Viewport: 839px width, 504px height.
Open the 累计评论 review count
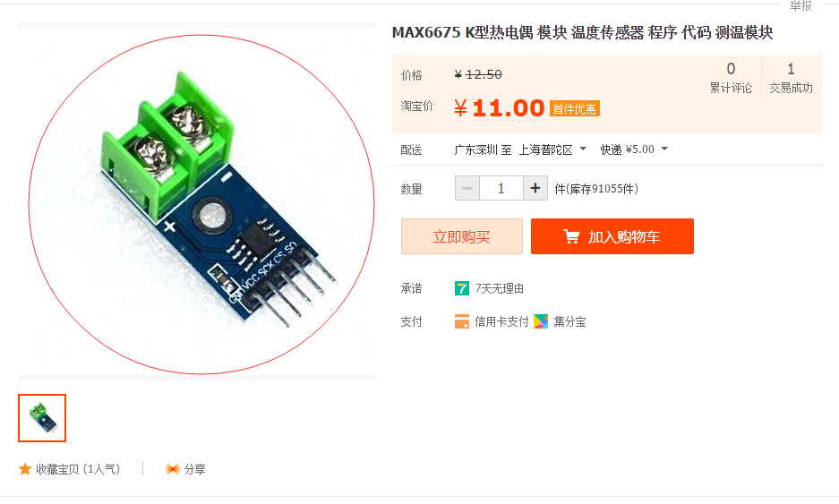tap(731, 78)
